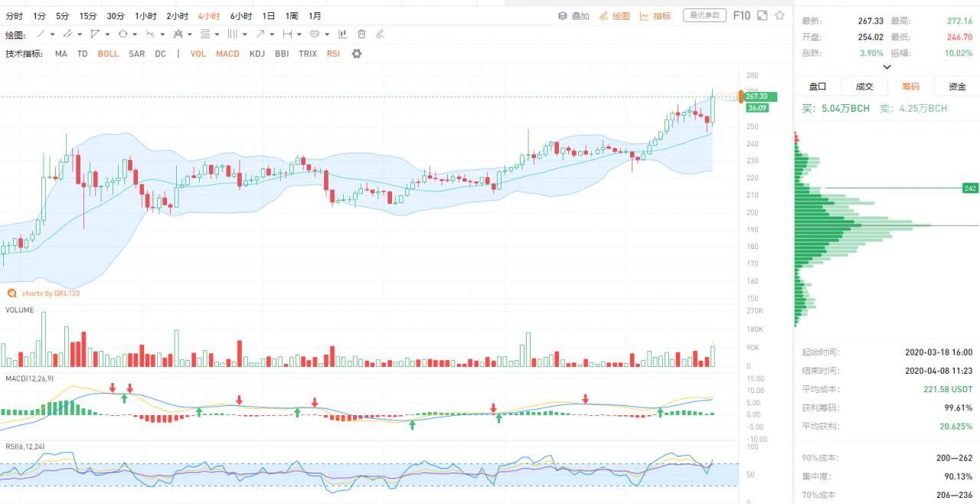Image resolution: width=980 pixels, height=504 pixels.
Task: Select the 1日 timeframe
Action: click(x=269, y=15)
